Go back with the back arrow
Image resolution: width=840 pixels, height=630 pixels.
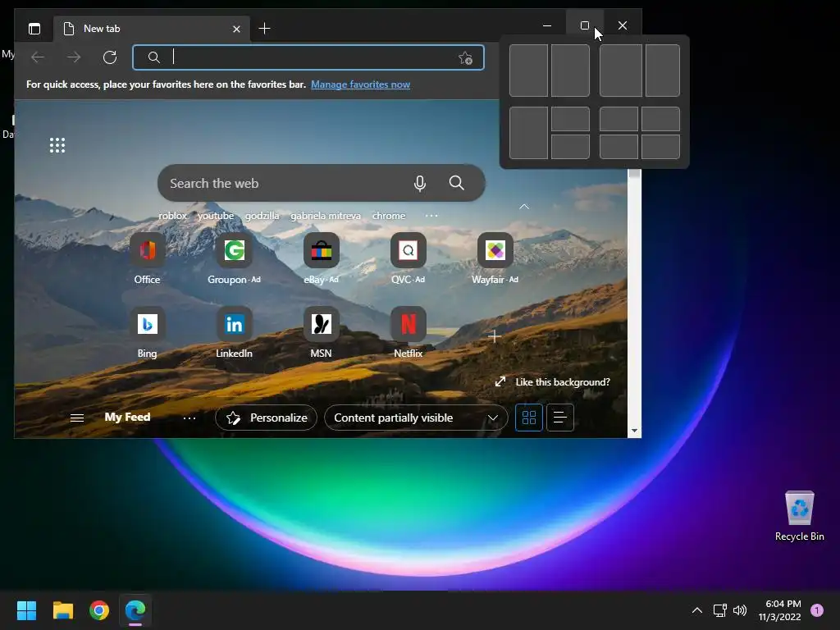coord(38,57)
